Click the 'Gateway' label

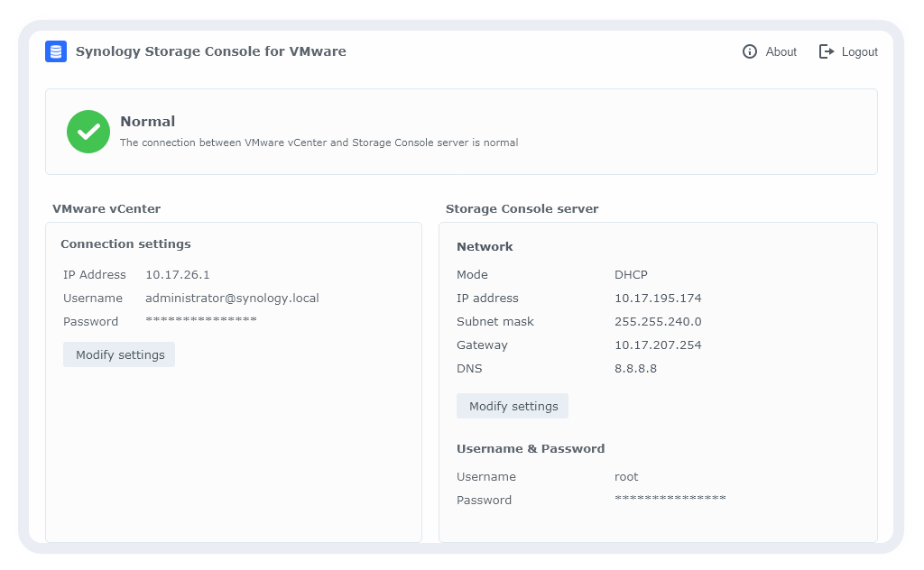click(x=482, y=345)
